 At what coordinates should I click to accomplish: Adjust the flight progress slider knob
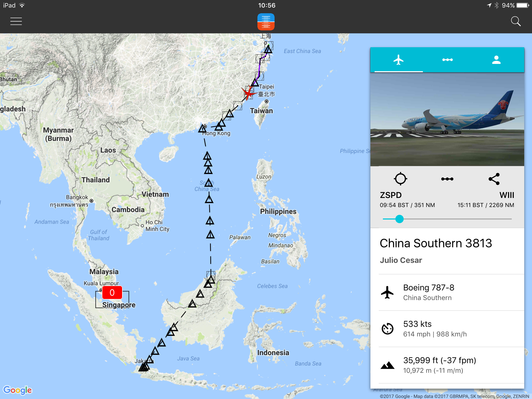point(400,219)
